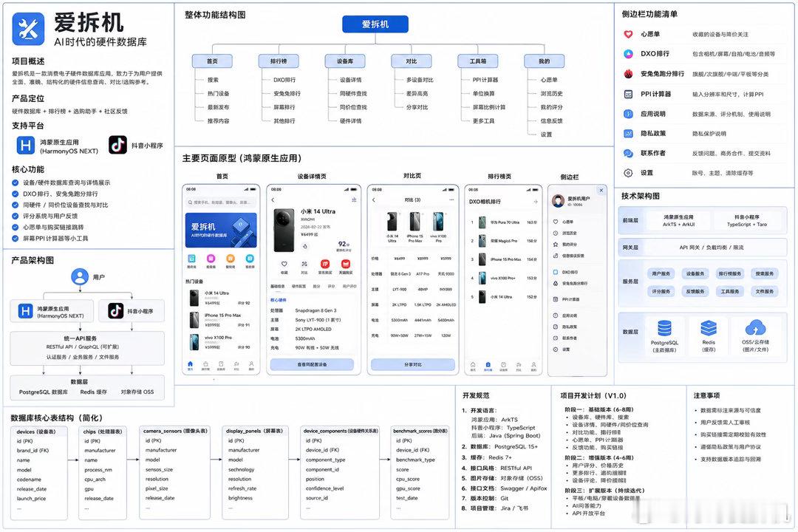Click the PPI计算器 icon in 侧边栏功能清单
The image size is (798, 532).
pos(628,94)
